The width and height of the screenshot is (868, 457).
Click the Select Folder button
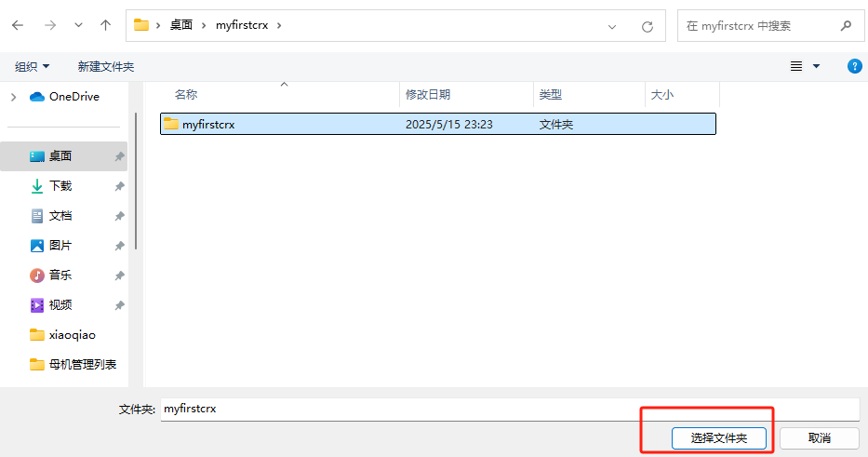click(x=718, y=437)
